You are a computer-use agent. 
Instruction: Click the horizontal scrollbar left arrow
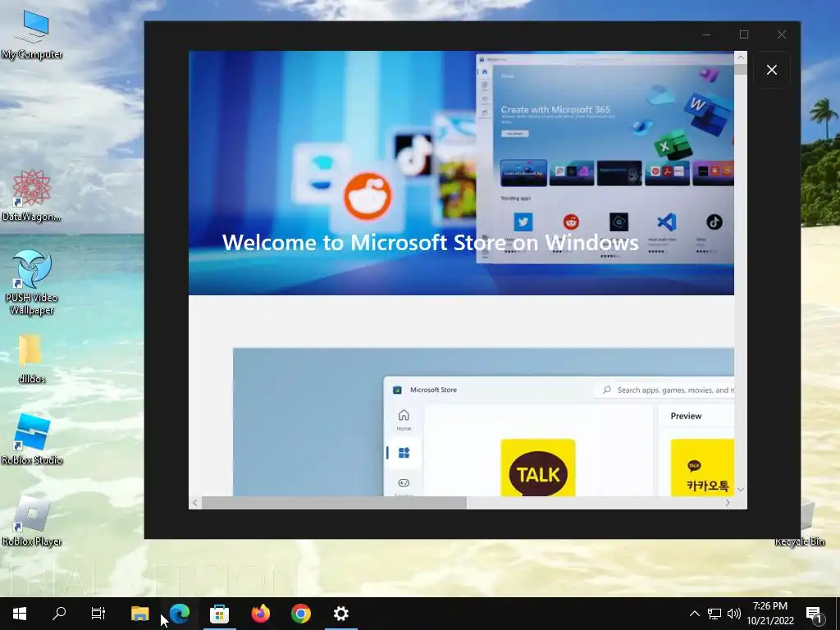tap(195, 503)
